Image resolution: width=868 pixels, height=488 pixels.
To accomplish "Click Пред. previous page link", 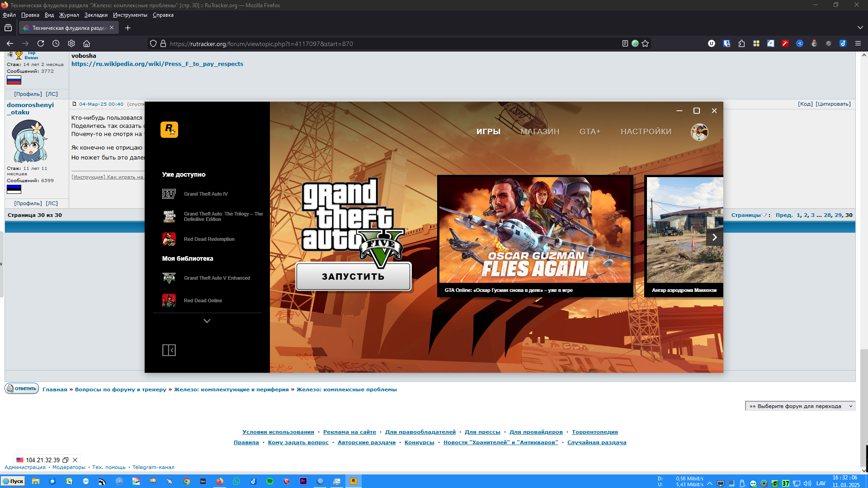I will point(784,215).
